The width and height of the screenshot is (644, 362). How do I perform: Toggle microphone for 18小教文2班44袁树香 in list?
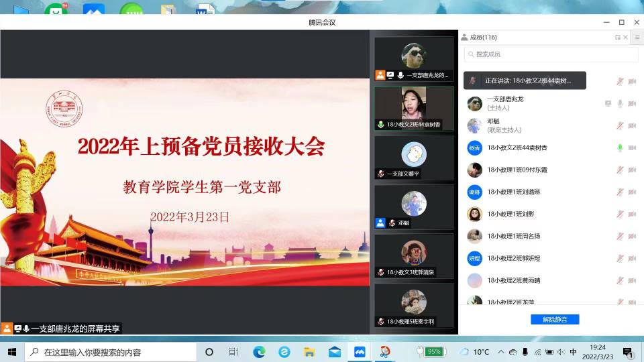620,147
